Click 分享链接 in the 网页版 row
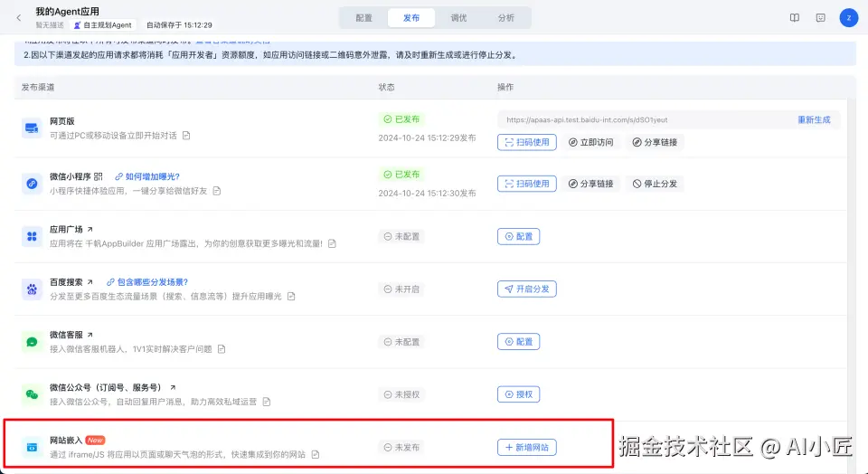The height and width of the screenshot is (474, 868). tap(655, 142)
